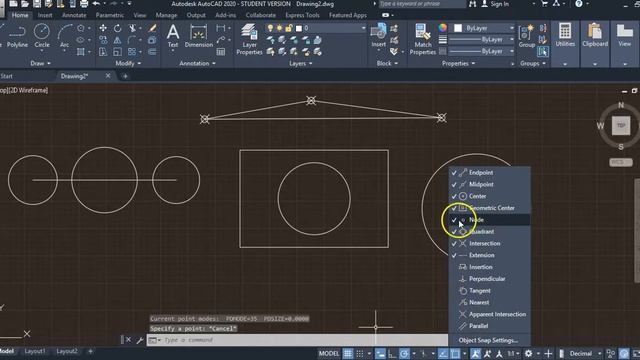This screenshot has width=640, height=360.
Task: Enable Perpendicular object snap
Action: [x=490, y=279]
